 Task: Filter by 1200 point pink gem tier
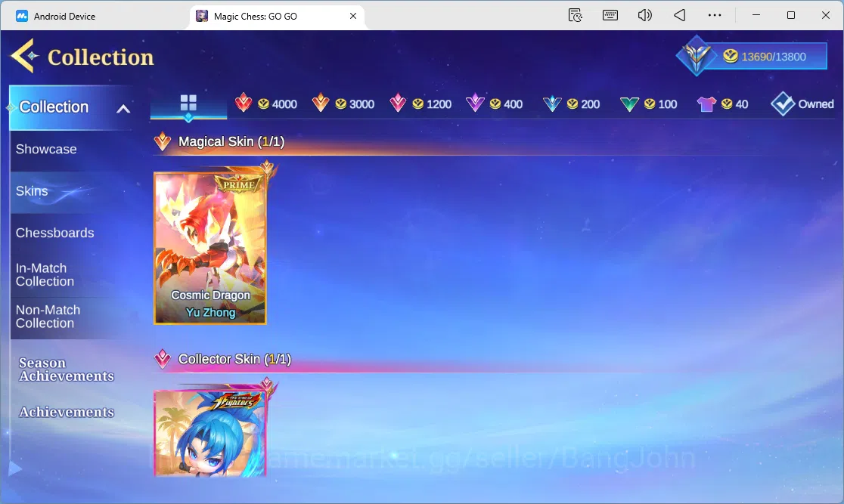tap(420, 104)
